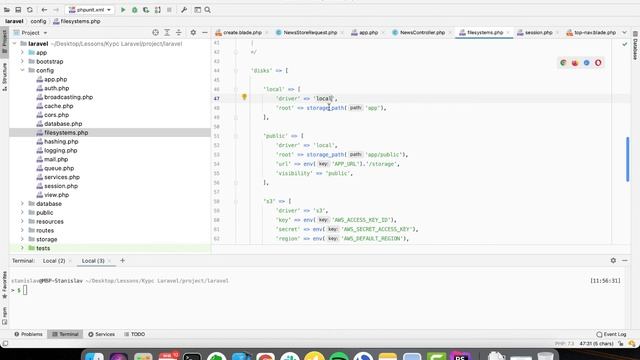
Task: Open settings via the wrench icon
Action: (184, 10)
